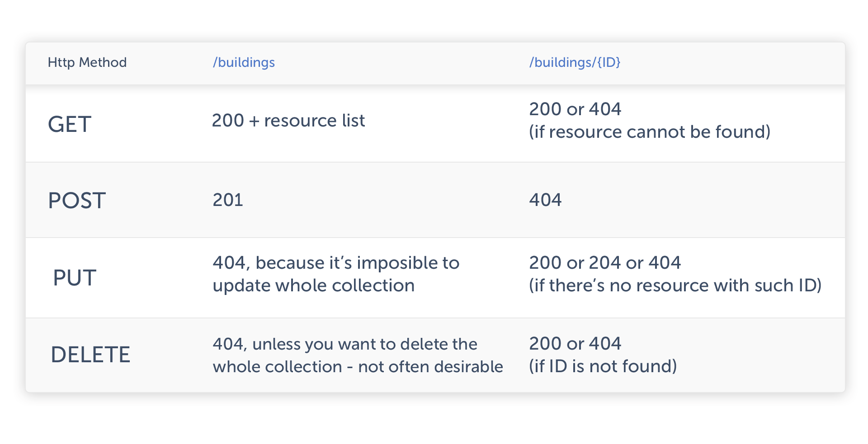868x444 pixels.
Task: Click the PUT method label
Action: pyautogui.click(x=75, y=278)
